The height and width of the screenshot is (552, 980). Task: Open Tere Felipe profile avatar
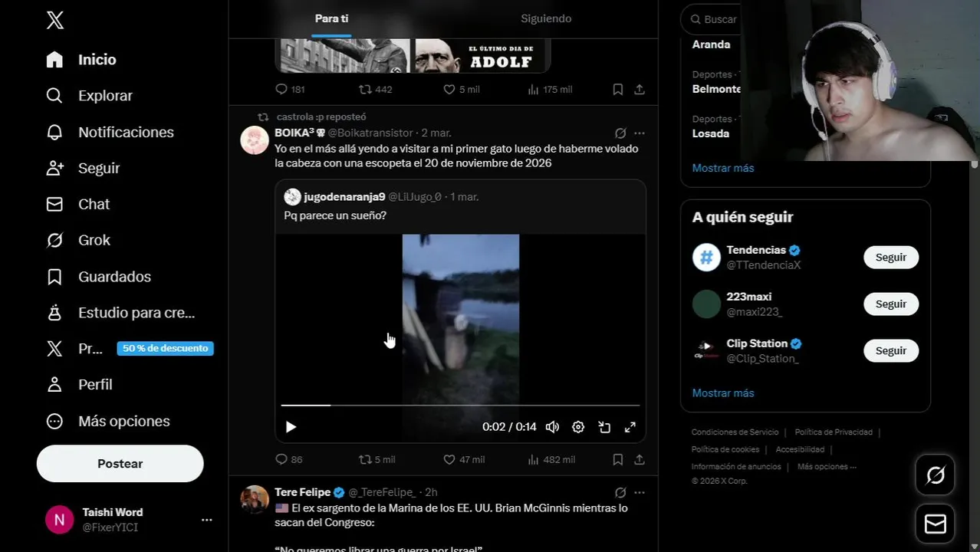click(x=255, y=499)
